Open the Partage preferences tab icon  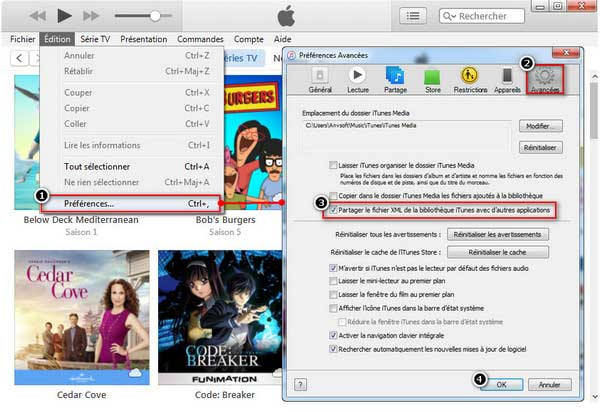pyautogui.click(x=395, y=80)
